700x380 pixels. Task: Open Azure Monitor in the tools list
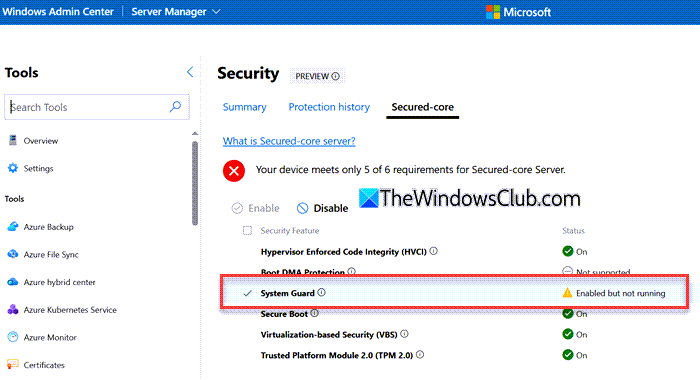coord(50,337)
